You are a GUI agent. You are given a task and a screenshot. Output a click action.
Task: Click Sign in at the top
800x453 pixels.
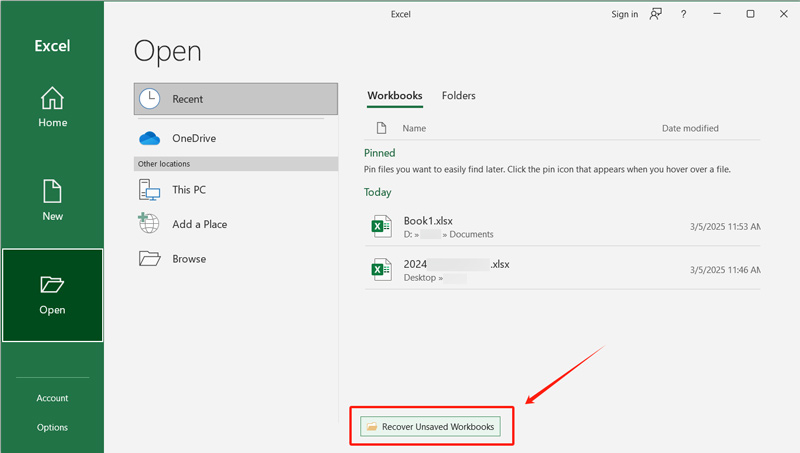[x=624, y=14]
